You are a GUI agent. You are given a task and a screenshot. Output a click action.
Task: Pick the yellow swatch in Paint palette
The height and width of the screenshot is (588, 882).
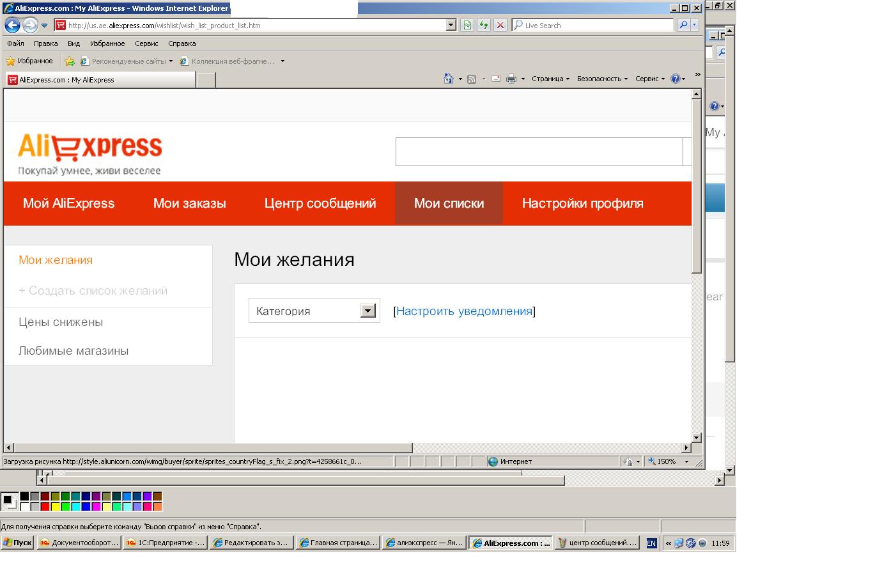55,507
